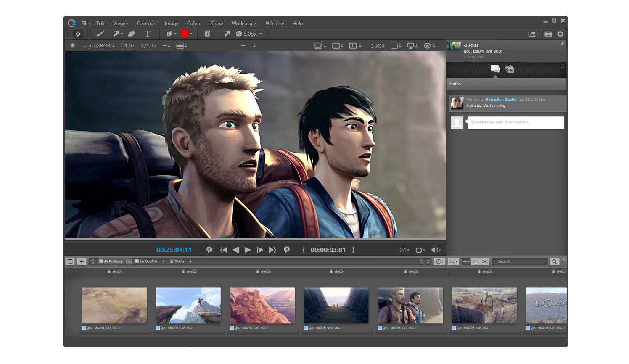Viewport: 629px width, 364px height.
Task: Jump to next clip end
Action: coord(272,250)
